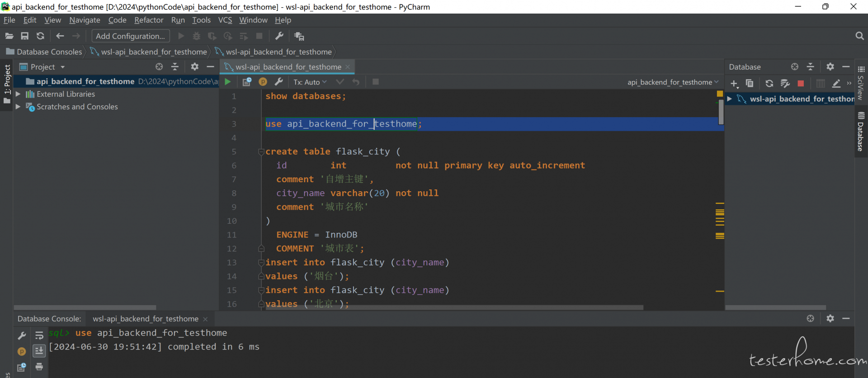
Task: Add new data source with plus icon
Action: [735, 84]
